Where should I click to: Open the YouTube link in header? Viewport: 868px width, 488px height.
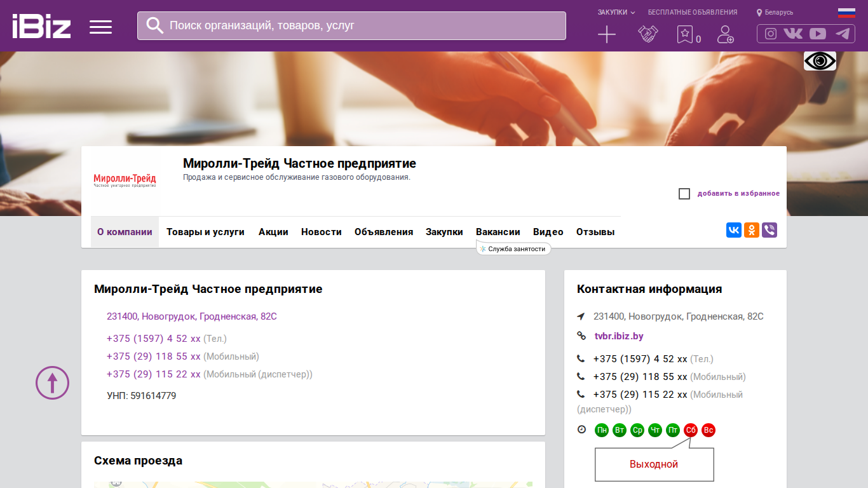click(818, 34)
